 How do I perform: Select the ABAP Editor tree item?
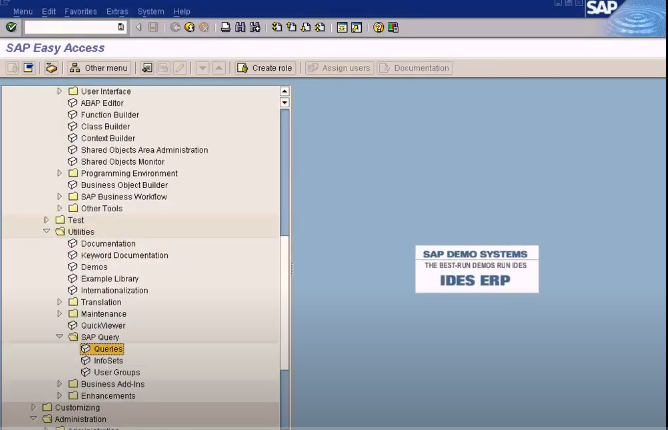click(x=102, y=103)
